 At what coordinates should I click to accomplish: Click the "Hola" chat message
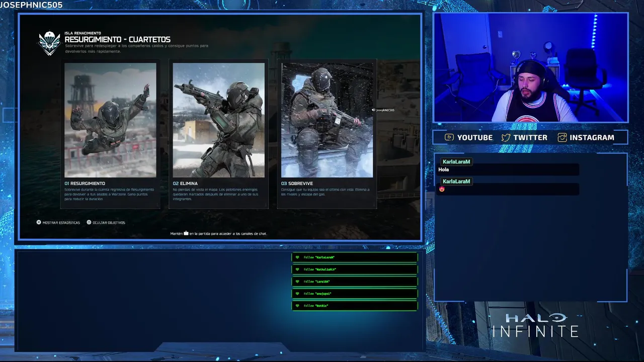tap(443, 169)
